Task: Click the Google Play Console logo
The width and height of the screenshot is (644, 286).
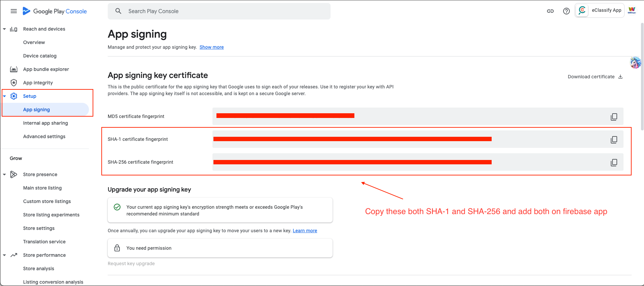Action: click(x=55, y=11)
